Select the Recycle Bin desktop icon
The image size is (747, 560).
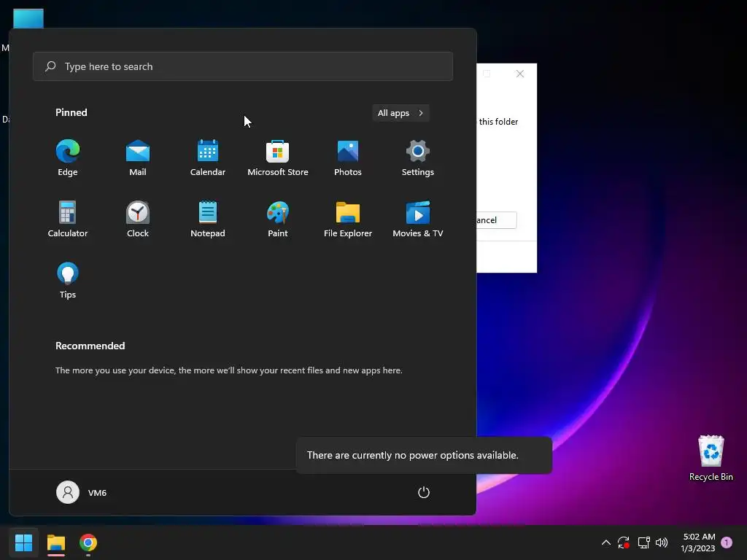711,458
